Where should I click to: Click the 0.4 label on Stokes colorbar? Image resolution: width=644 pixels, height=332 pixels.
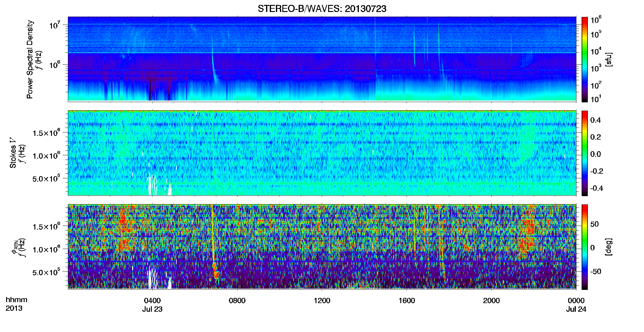[595, 120]
